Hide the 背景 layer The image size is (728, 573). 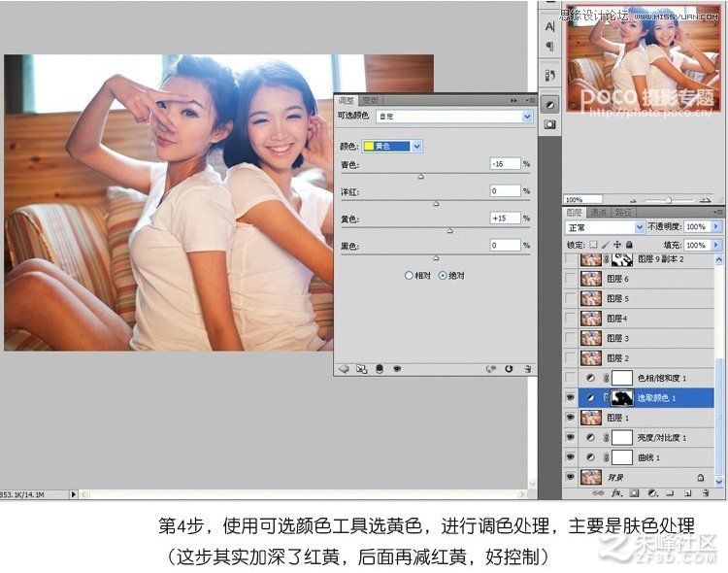(x=571, y=477)
